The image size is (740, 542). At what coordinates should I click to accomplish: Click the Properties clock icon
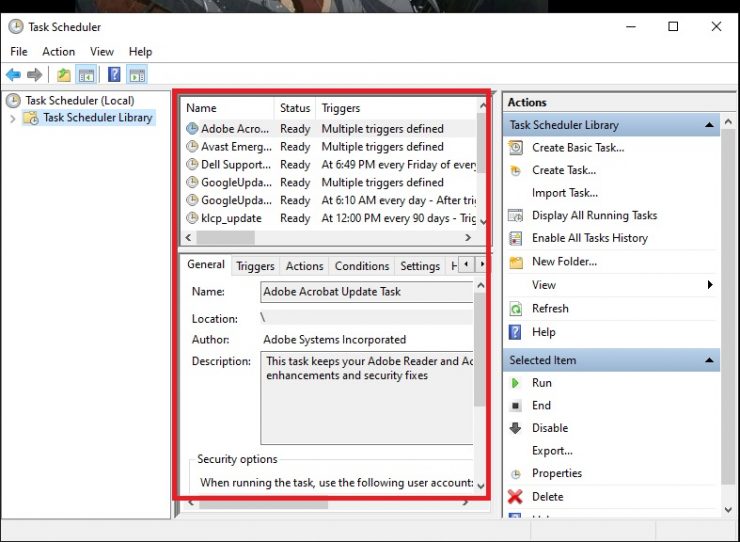[x=516, y=474]
